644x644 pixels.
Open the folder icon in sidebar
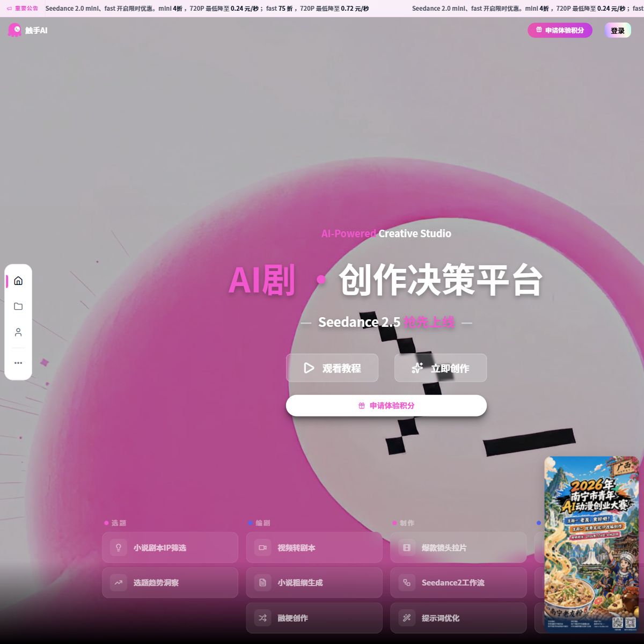click(x=18, y=306)
